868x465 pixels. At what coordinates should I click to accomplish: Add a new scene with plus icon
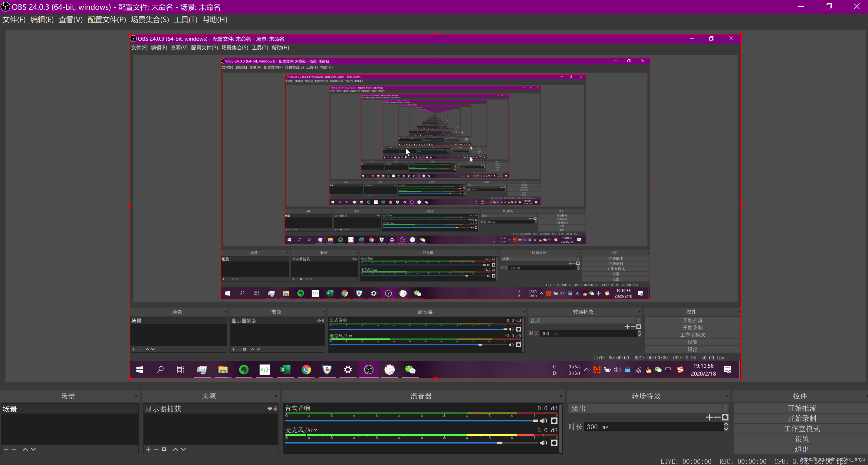pos(6,449)
